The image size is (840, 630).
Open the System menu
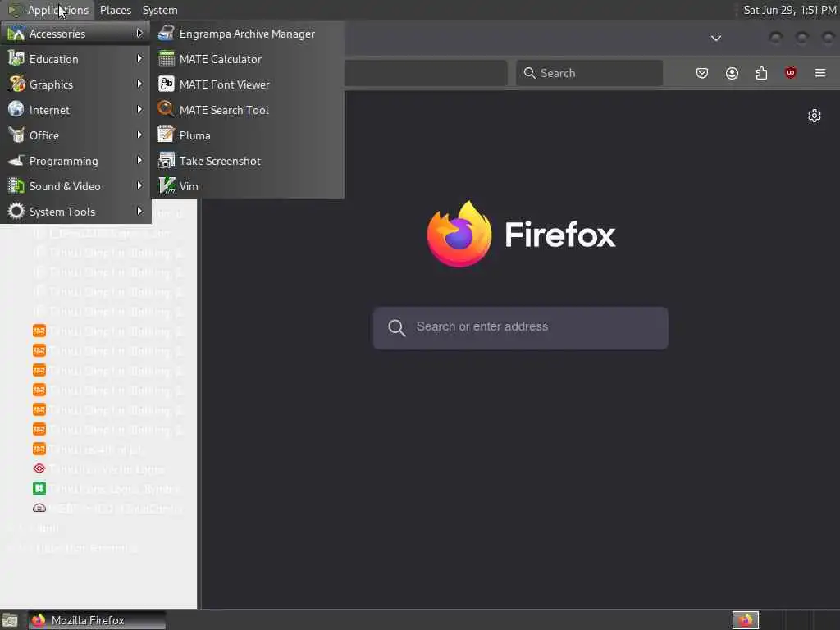[x=160, y=10]
